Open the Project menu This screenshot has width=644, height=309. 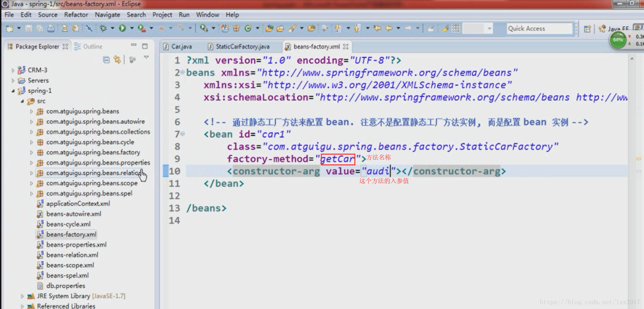(x=162, y=15)
